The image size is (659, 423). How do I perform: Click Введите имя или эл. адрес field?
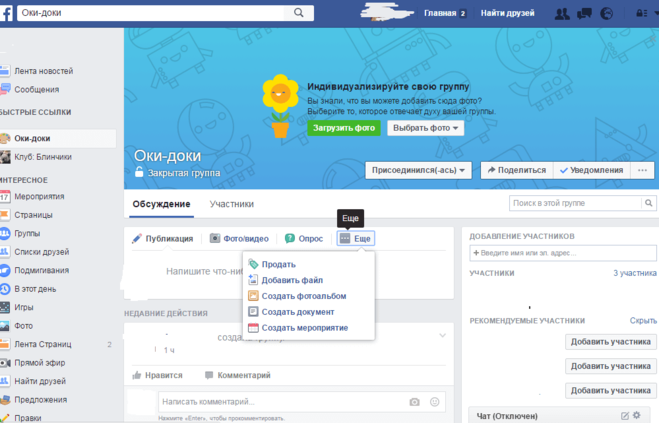click(563, 253)
